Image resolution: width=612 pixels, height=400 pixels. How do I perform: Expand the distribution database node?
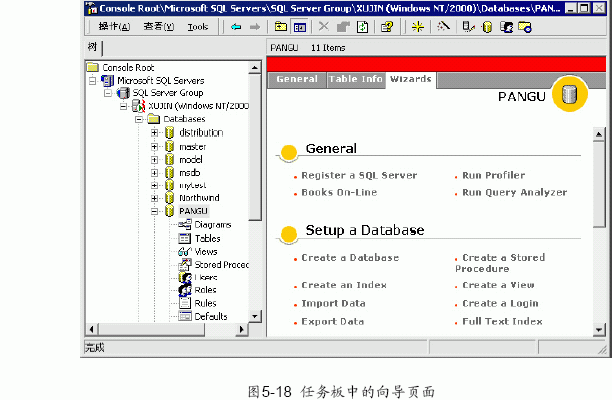pos(155,133)
